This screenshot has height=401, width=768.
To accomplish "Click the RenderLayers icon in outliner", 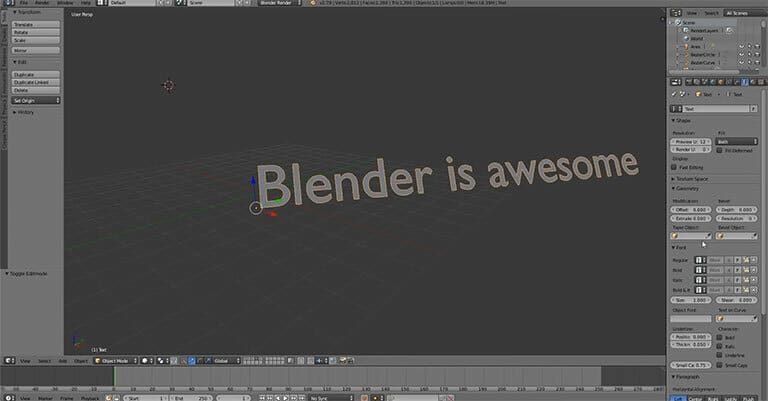I will tap(686, 30).
